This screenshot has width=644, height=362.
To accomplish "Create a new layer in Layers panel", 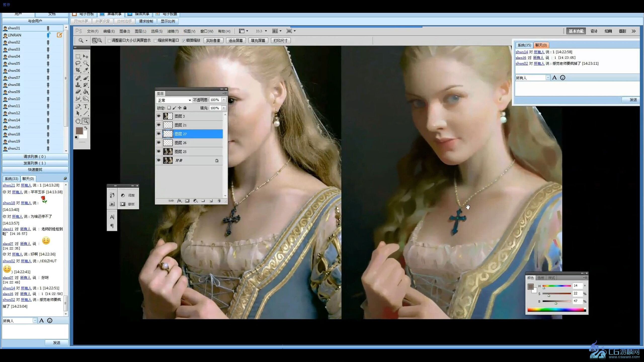I will point(211,201).
